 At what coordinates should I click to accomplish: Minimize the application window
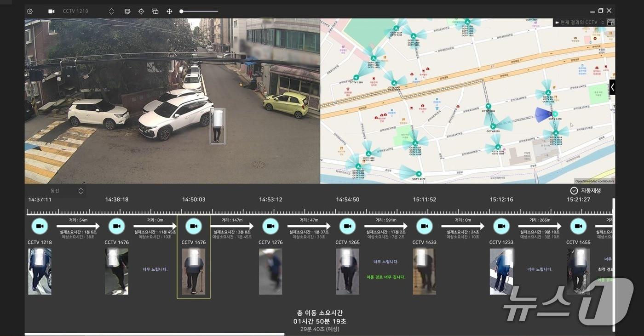tap(592, 11)
